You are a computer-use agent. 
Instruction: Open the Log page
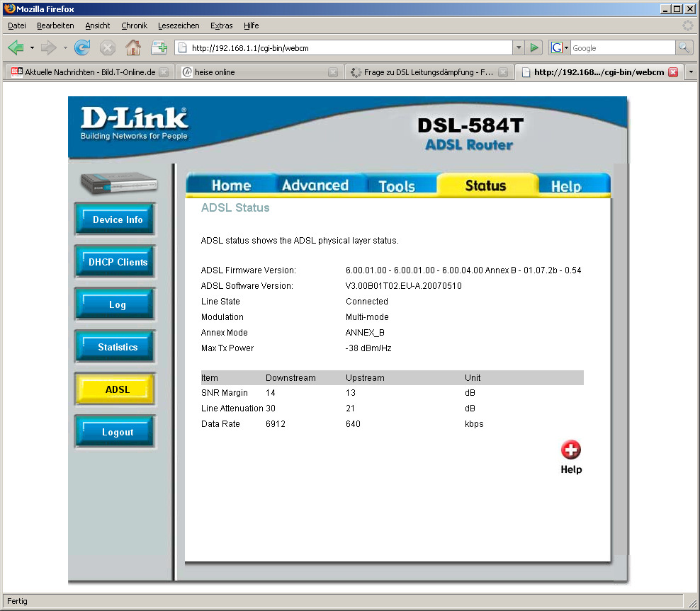[115, 304]
